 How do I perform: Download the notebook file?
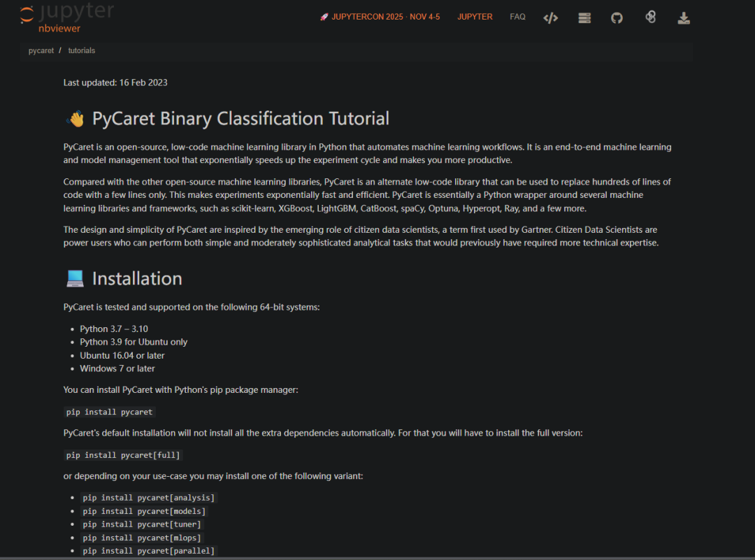coord(684,17)
